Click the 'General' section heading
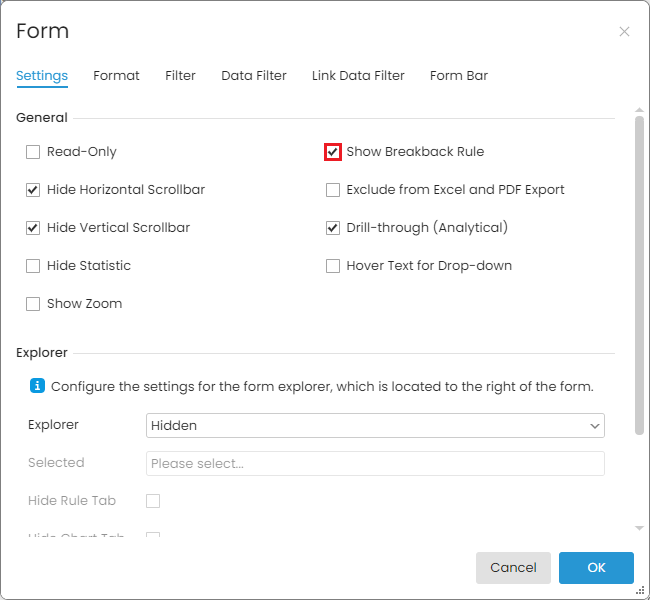This screenshot has height=600, width=650. pyautogui.click(x=41, y=118)
